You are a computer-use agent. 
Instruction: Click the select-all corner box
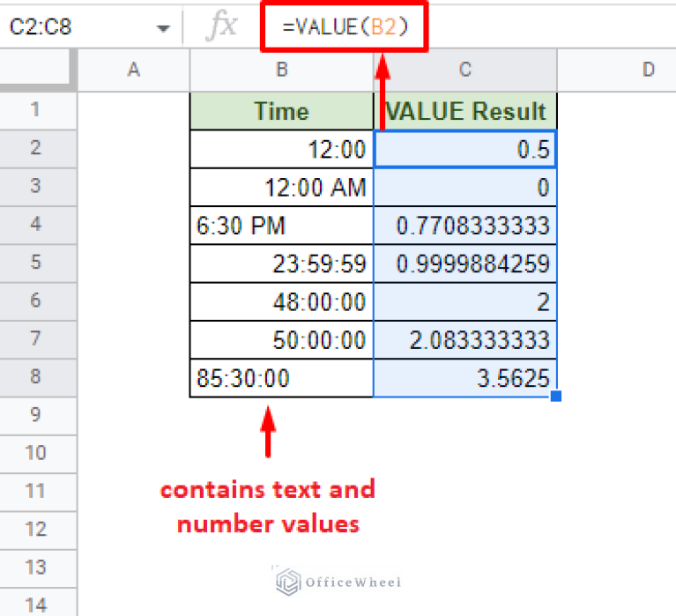coord(38,70)
